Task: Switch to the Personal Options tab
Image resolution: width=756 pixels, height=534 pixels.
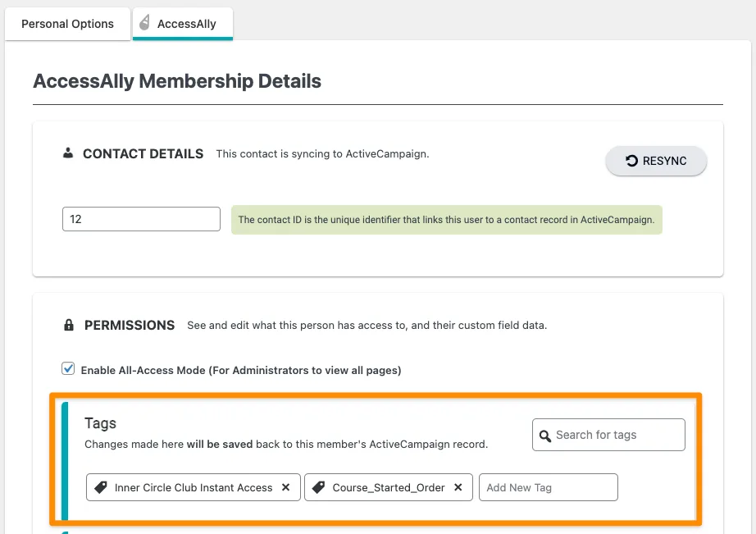Action: (x=67, y=24)
